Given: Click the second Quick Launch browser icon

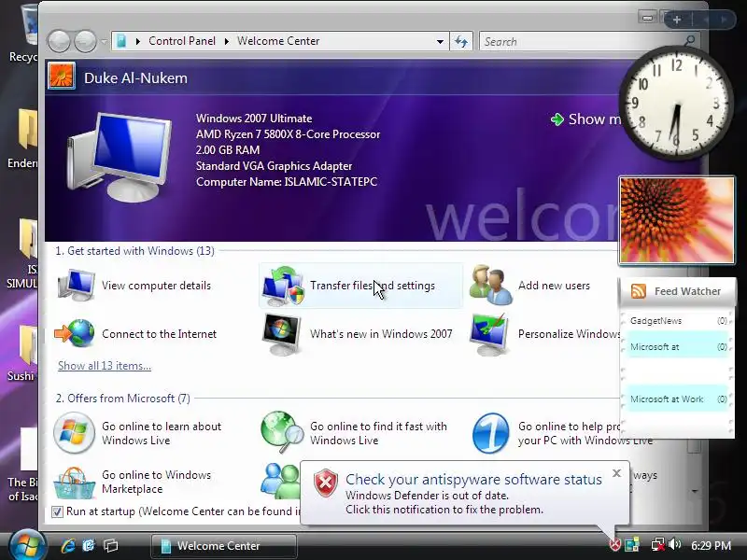Looking at the screenshot, I should pyautogui.click(x=89, y=546).
